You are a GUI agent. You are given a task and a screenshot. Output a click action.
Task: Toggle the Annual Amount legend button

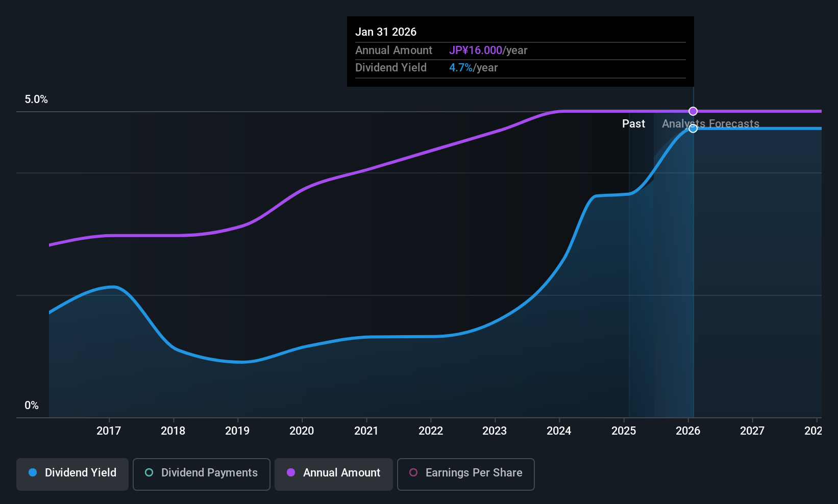[x=334, y=474]
